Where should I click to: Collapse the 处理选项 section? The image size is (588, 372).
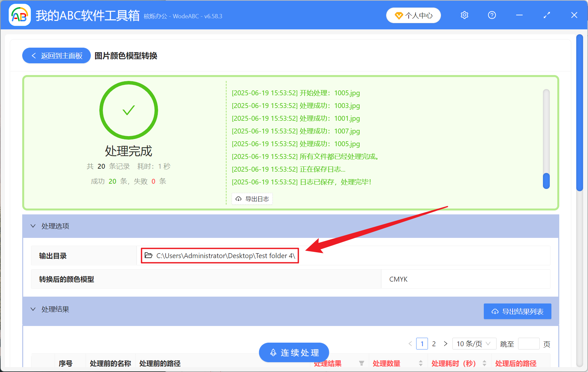click(33, 226)
